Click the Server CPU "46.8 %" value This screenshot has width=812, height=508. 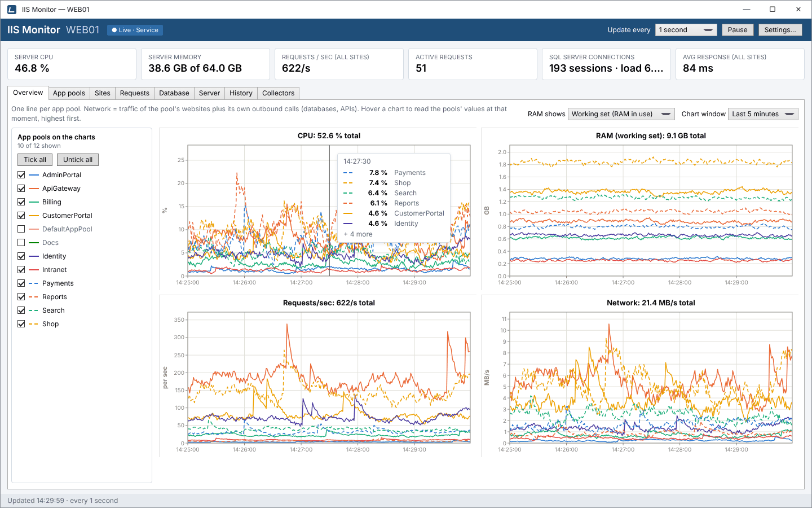32,68
